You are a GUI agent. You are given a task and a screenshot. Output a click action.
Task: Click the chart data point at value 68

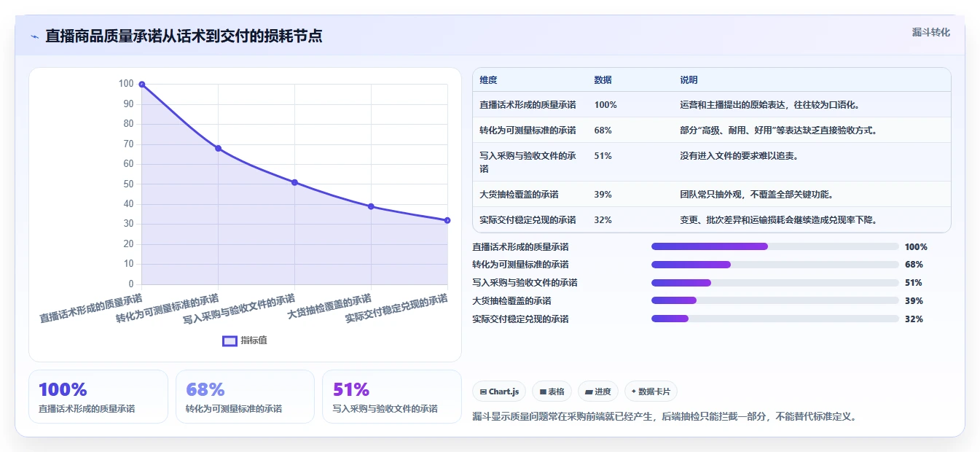click(218, 148)
